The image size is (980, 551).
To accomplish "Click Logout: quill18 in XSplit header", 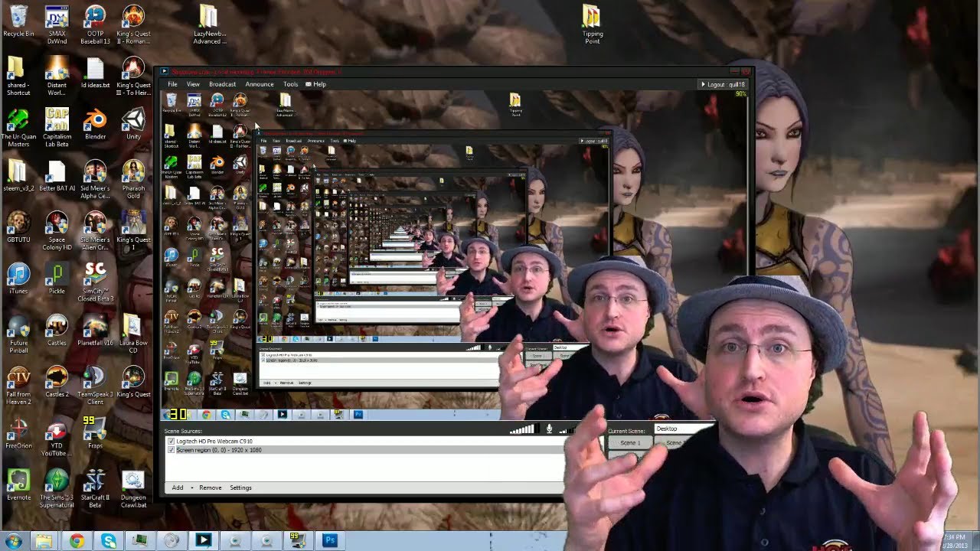I will tap(724, 84).
